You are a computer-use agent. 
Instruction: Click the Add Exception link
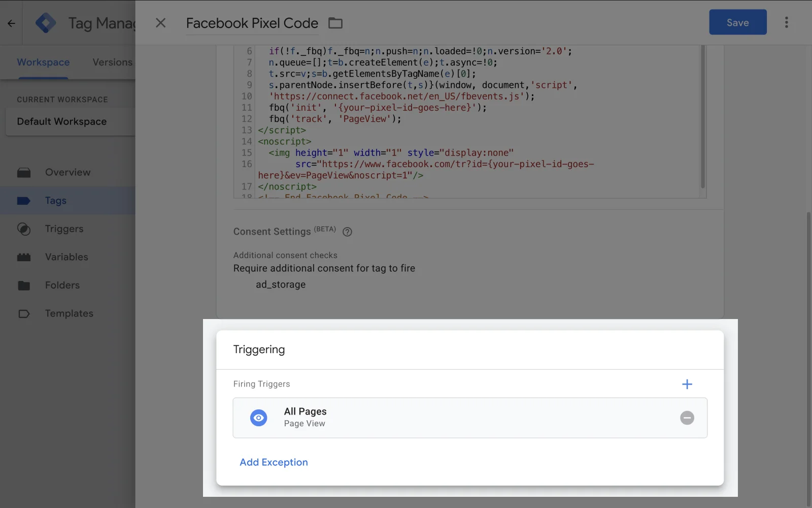pos(274,462)
